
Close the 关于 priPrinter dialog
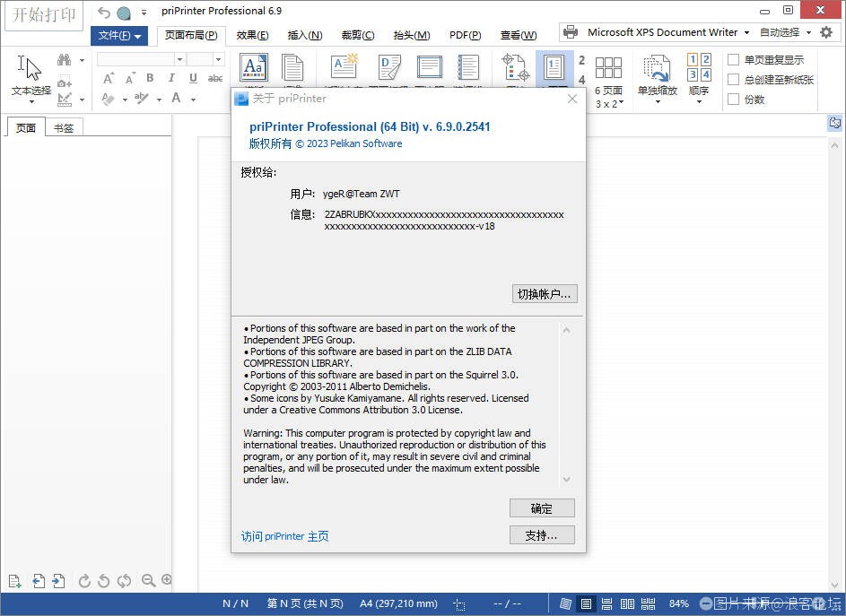pos(572,99)
